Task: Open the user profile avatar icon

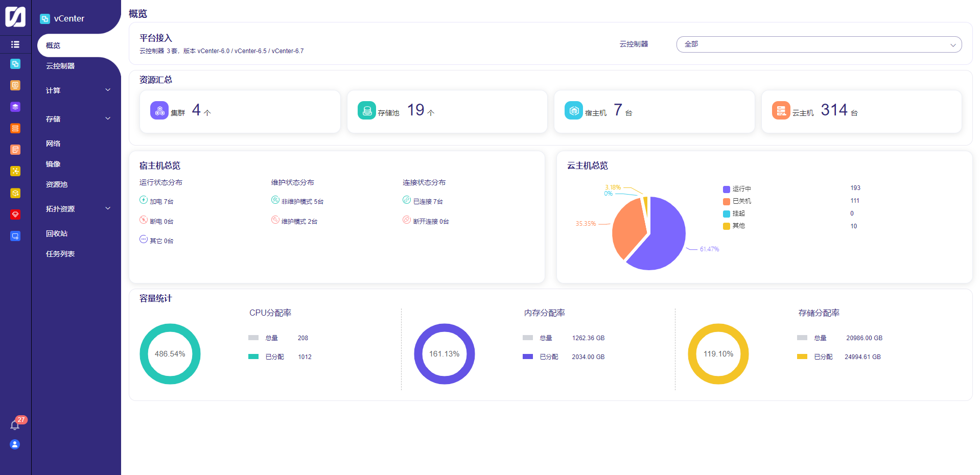Action: coord(15,444)
